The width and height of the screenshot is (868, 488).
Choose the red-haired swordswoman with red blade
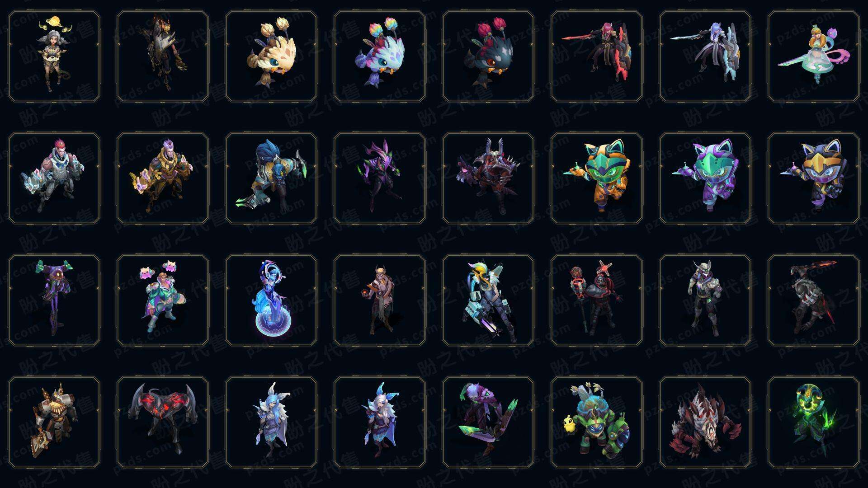click(x=597, y=56)
